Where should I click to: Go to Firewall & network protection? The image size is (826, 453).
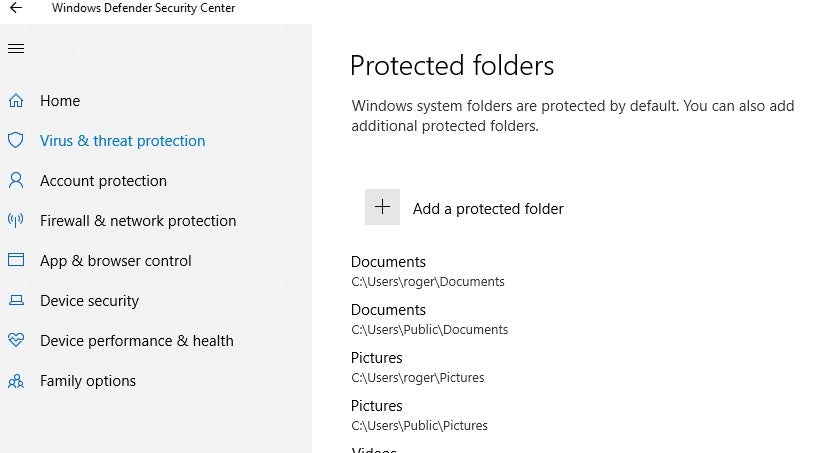pyautogui.click(x=138, y=221)
